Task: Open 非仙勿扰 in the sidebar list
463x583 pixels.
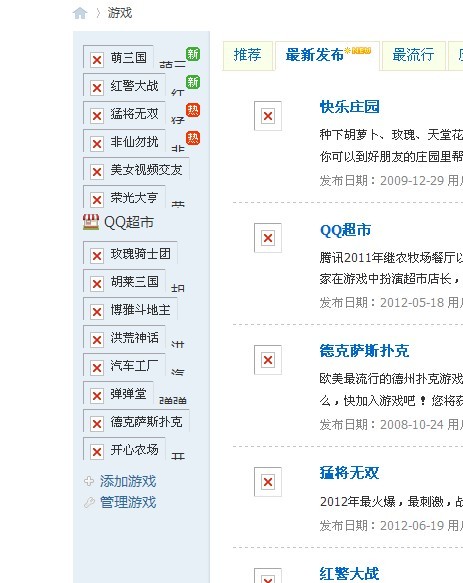Action: (134, 142)
